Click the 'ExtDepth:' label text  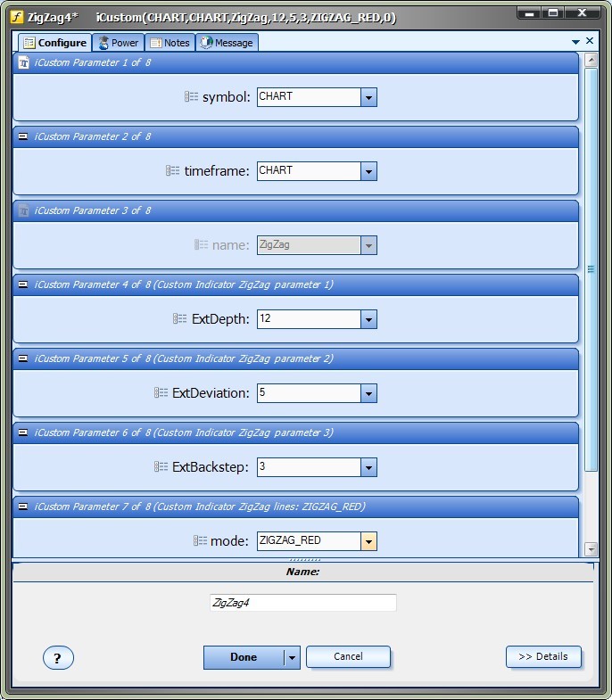point(220,319)
